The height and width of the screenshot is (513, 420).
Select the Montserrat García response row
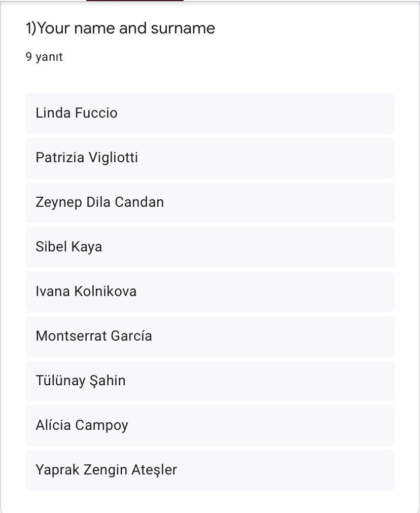209,336
